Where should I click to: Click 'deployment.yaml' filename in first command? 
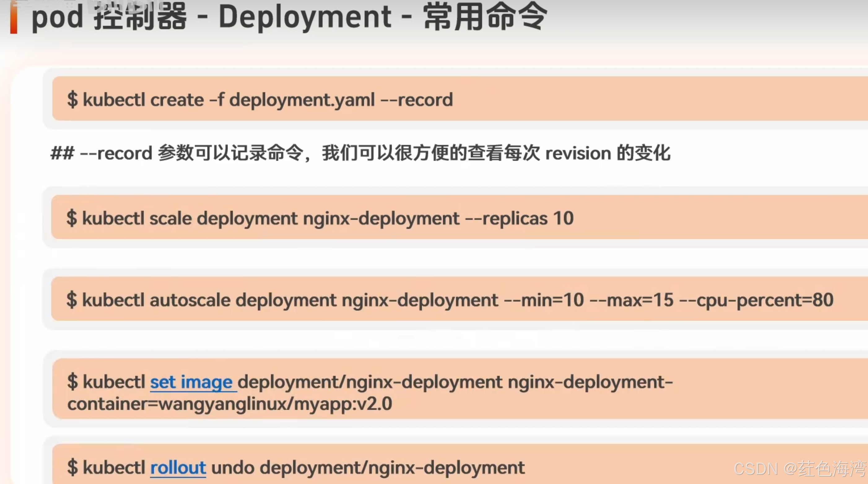(302, 100)
